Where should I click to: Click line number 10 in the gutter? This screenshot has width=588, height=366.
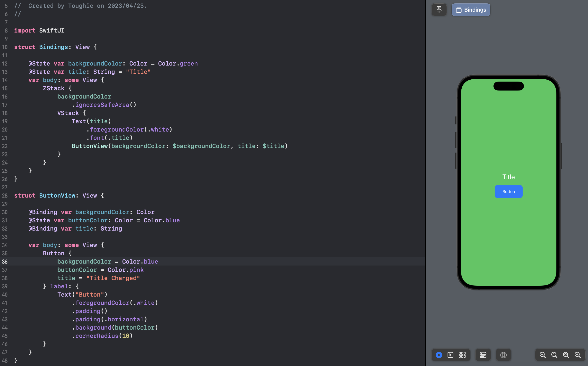[x=5, y=47]
